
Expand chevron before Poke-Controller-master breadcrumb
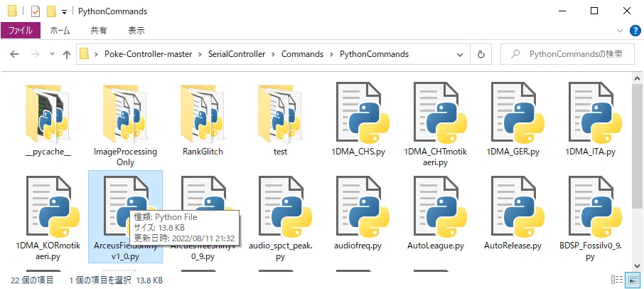[97, 54]
